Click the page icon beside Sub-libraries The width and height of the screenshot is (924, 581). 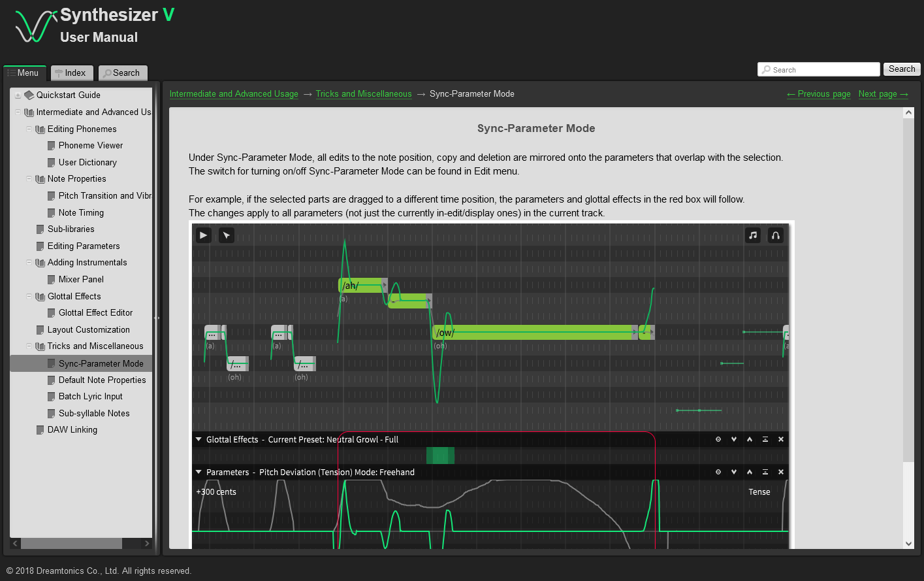point(40,229)
